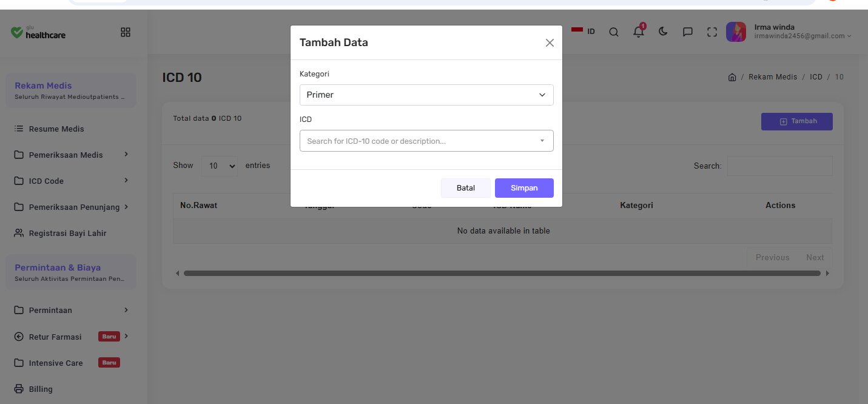Screen dimensions: 868x404
Task: Open the Kategori dropdown set to Primer
Action: (426, 95)
